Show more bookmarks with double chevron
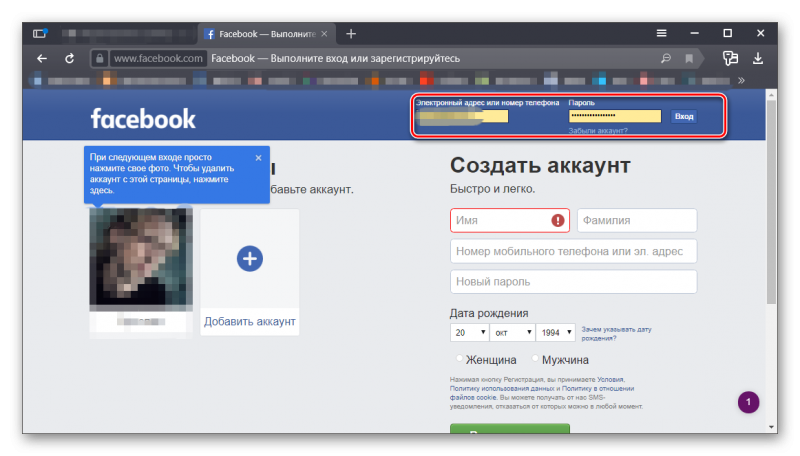The width and height of the screenshot is (800, 456). coord(741,80)
